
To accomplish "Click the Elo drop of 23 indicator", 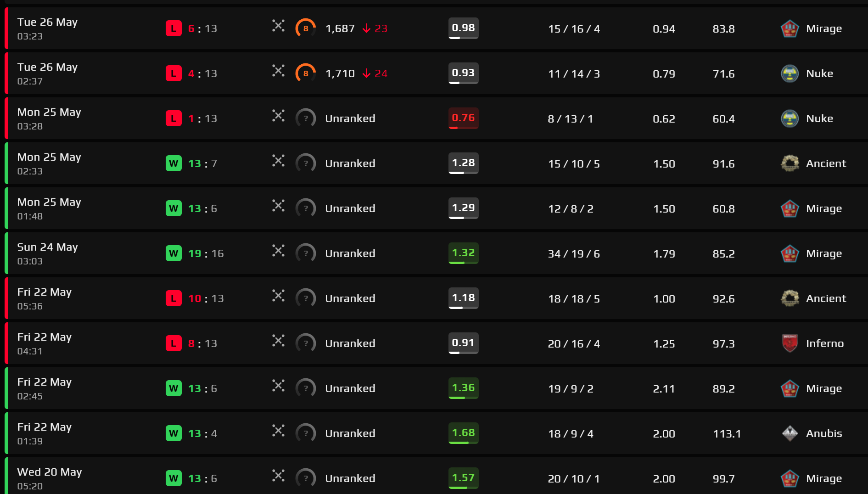I will [375, 28].
